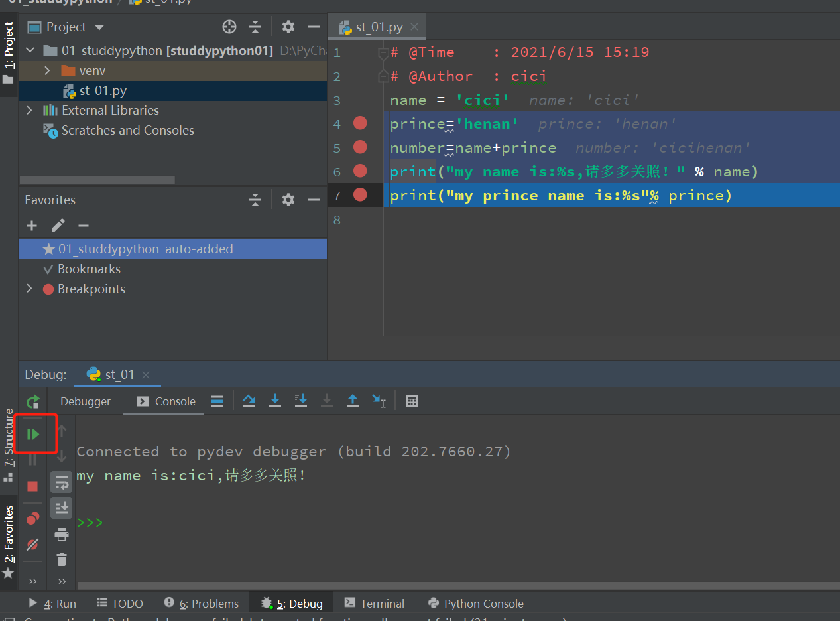Click the View Breakpoints icon
Image resolution: width=840 pixels, height=621 pixels.
(32, 518)
